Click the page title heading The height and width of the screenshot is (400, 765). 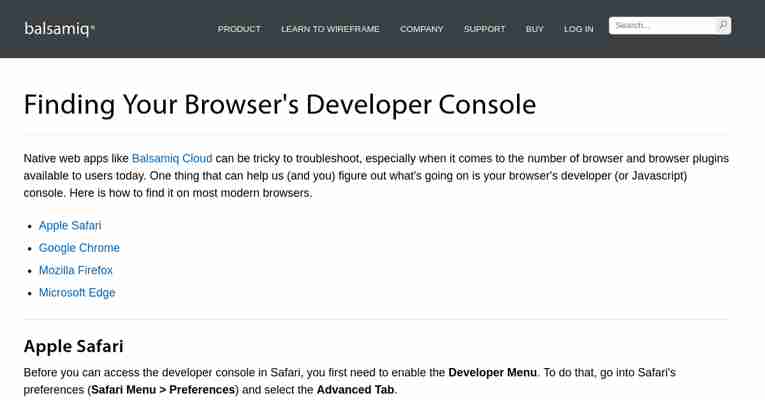click(x=280, y=104)
